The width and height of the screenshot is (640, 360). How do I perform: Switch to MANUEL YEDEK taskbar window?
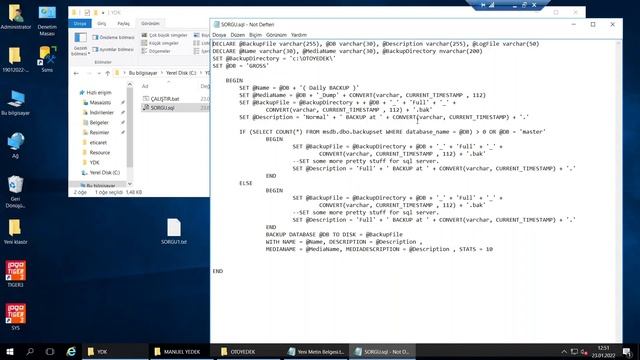click(x=181, y=351)
